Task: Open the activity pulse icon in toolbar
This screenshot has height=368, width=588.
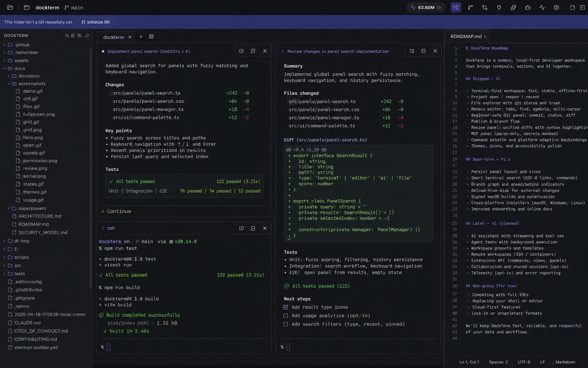Action: (542, 7)
